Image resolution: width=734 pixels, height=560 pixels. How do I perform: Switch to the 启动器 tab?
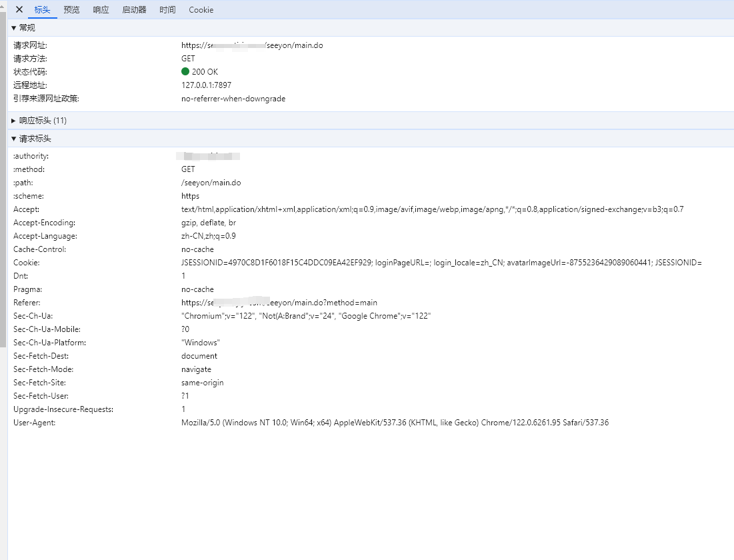click(x=134, y=10)
